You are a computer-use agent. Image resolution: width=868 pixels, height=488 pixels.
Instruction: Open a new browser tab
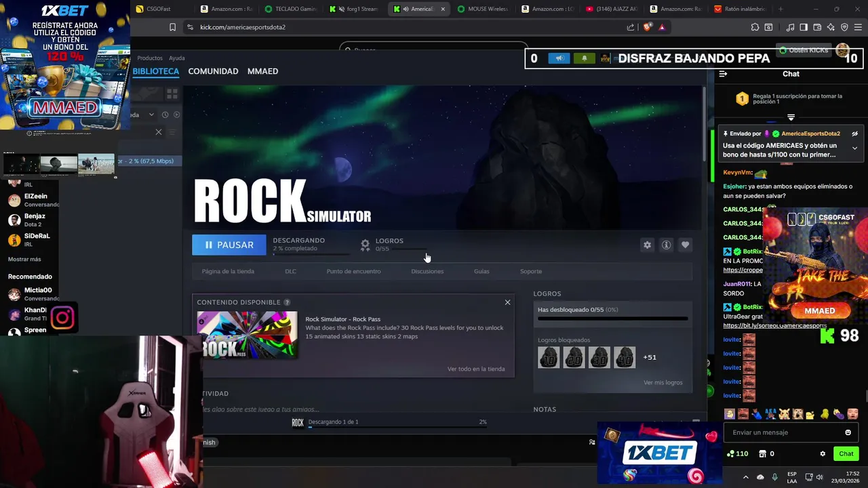(x=781, y=9)
